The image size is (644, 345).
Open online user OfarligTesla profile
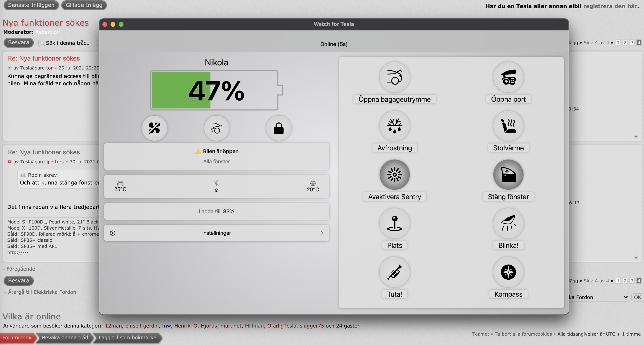(x=282, y=326)
